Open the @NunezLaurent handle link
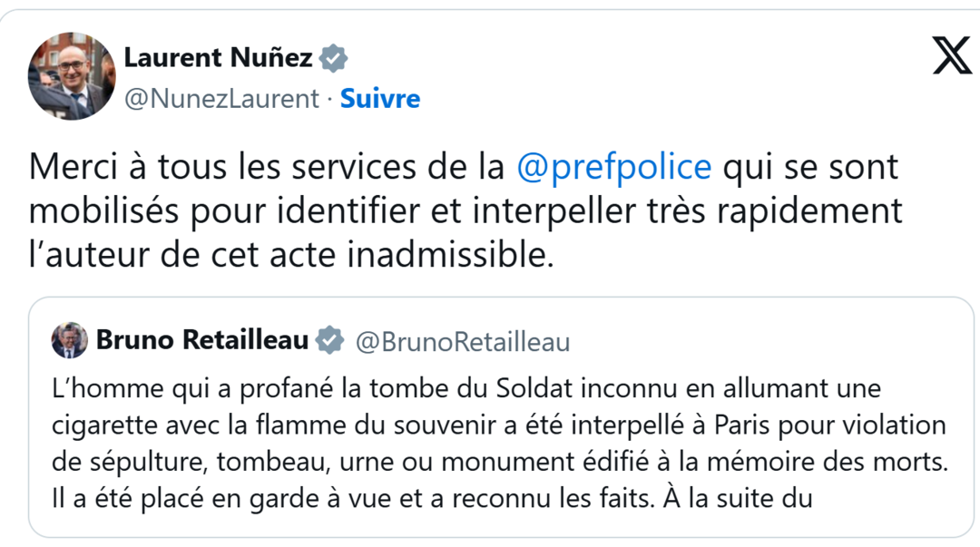The height and width of the screenshot is (547, 980). pyautogui.click(x=221, y=98)
